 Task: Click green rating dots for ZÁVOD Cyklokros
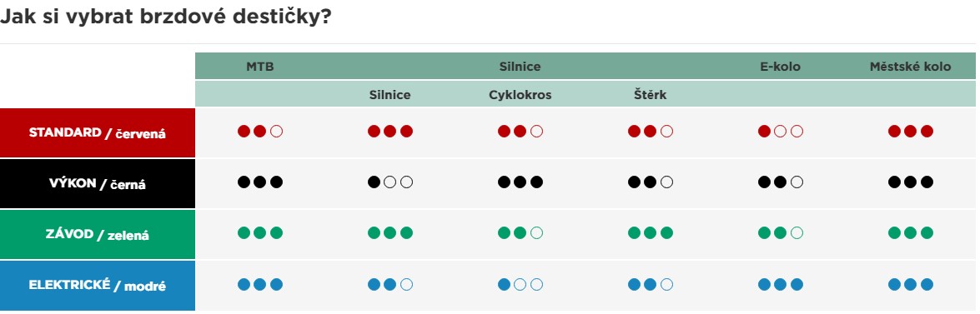pyautogui.click(x=520, y=233)
